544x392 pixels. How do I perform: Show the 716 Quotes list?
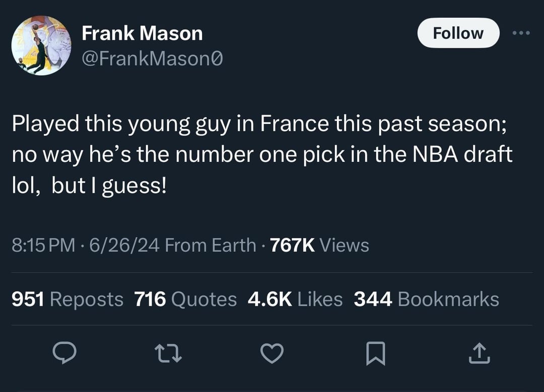pos(185,299)
